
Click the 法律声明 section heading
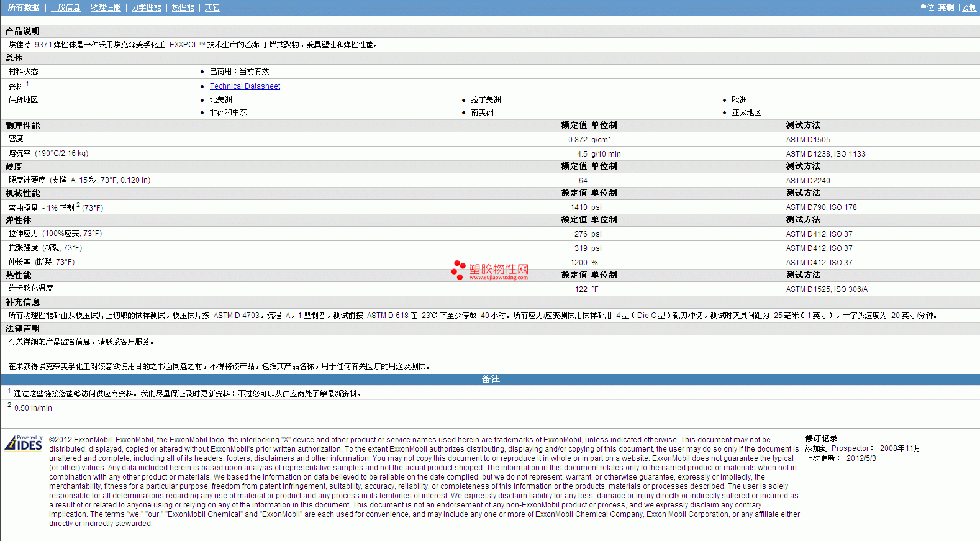click(22, 329)
